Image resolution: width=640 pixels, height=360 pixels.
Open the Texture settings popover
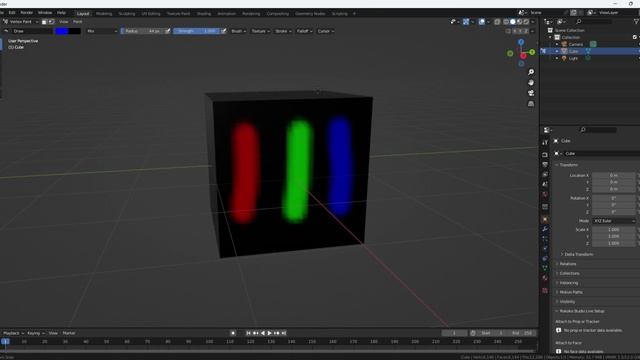point(260,31)
